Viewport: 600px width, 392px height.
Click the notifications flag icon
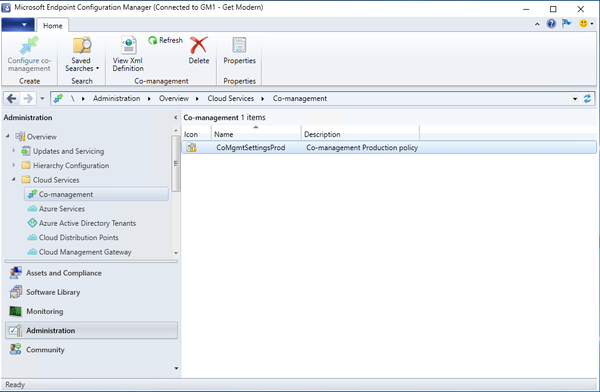(567, 24)
